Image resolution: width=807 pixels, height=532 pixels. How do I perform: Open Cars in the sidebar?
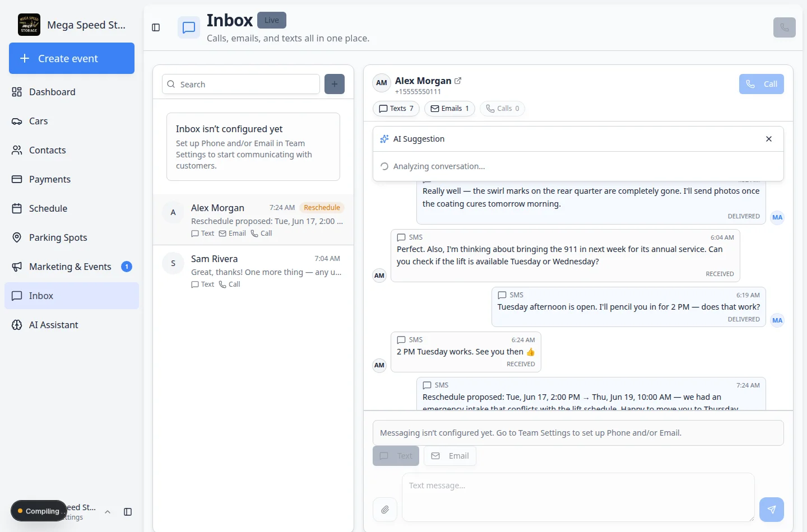coord(72,121)
